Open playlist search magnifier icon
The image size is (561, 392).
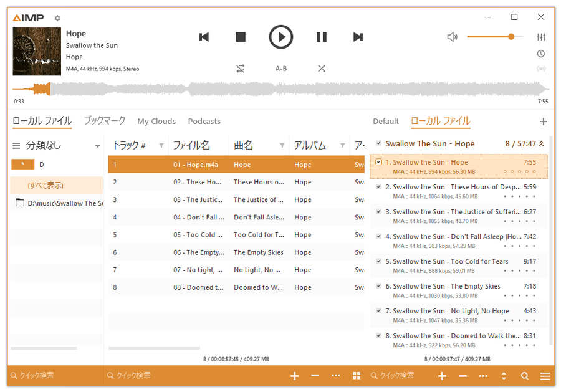click(524, 376)
